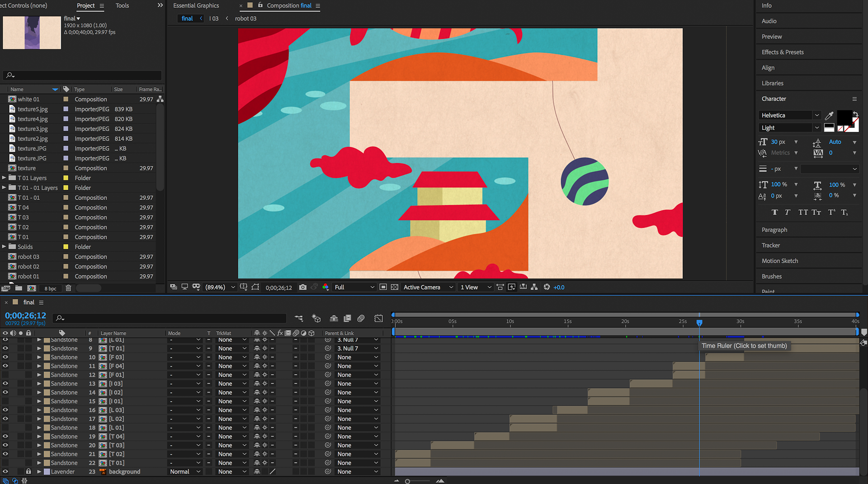Apply Faux Italic in Character panel
Viewport: 868px width, 484px height.
tap(787, 212)
